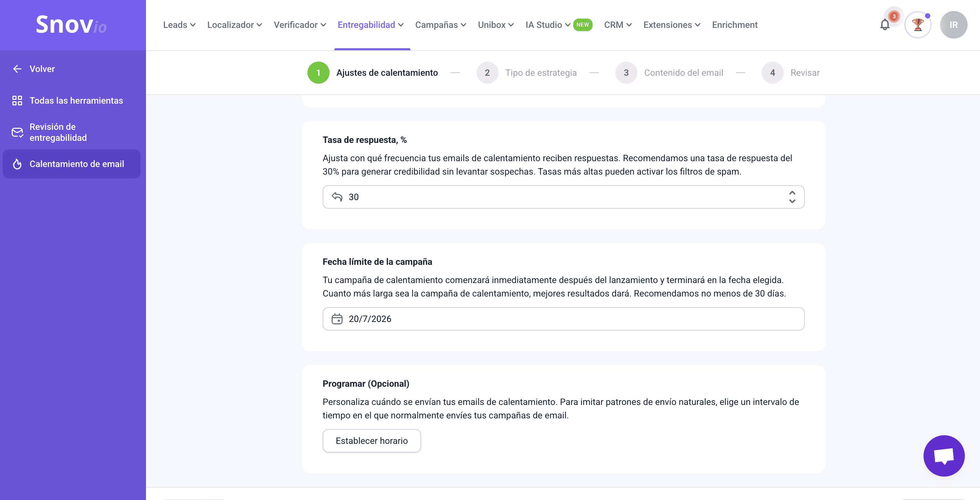Increase response rate with the up stepper arrow
The height and width of the screenshot is (500, 980).
[792, 192]
